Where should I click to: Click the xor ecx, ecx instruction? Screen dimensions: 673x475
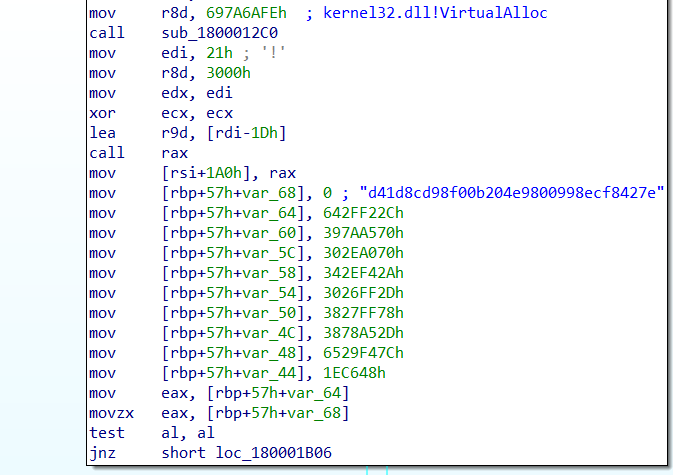point(161,113)
